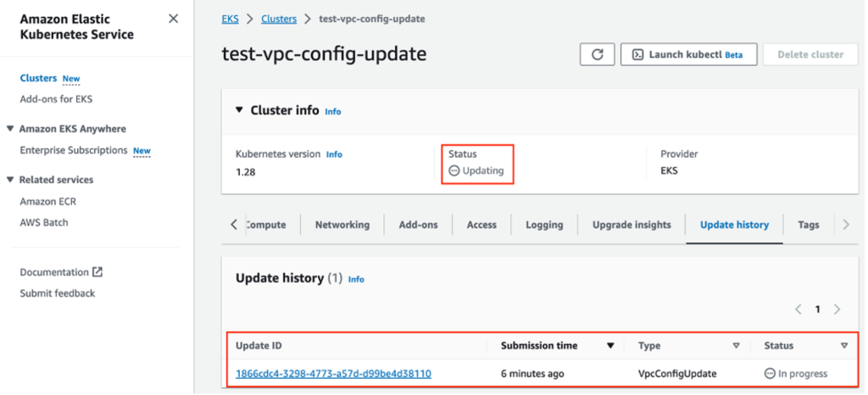868x395 pixels.
Task: Sort table by Update ID column
Action: pyautogui.click(x=259, y=345)
